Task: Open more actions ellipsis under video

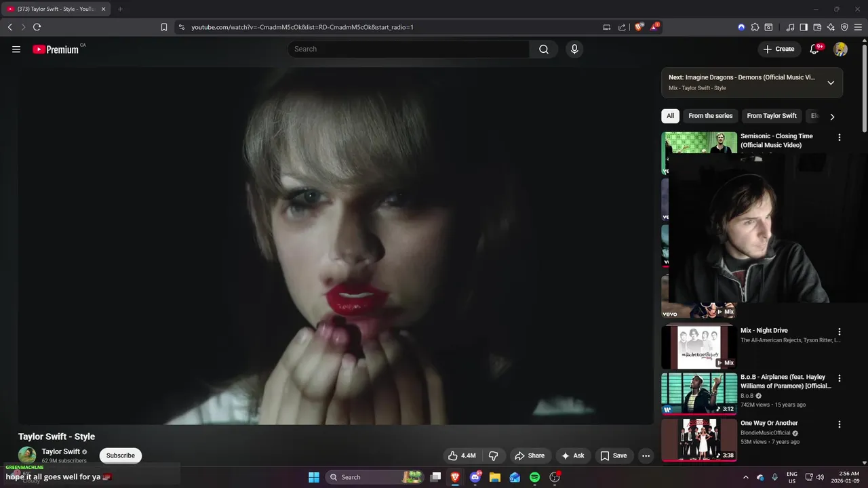Action: (x=646, y=455)
